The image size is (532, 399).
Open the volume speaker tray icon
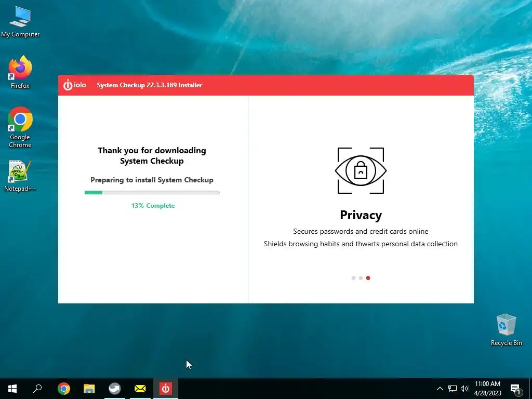click(464, 389)
